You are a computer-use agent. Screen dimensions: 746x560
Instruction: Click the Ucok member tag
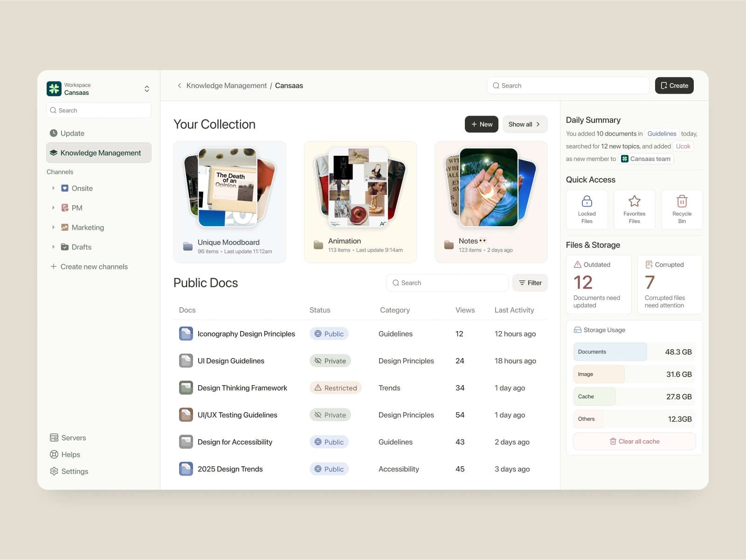(683, 146)
